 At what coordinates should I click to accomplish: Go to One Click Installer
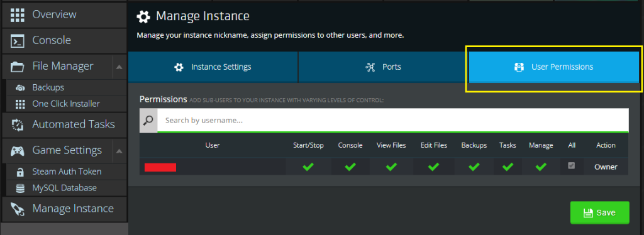[x=65, y=104]
